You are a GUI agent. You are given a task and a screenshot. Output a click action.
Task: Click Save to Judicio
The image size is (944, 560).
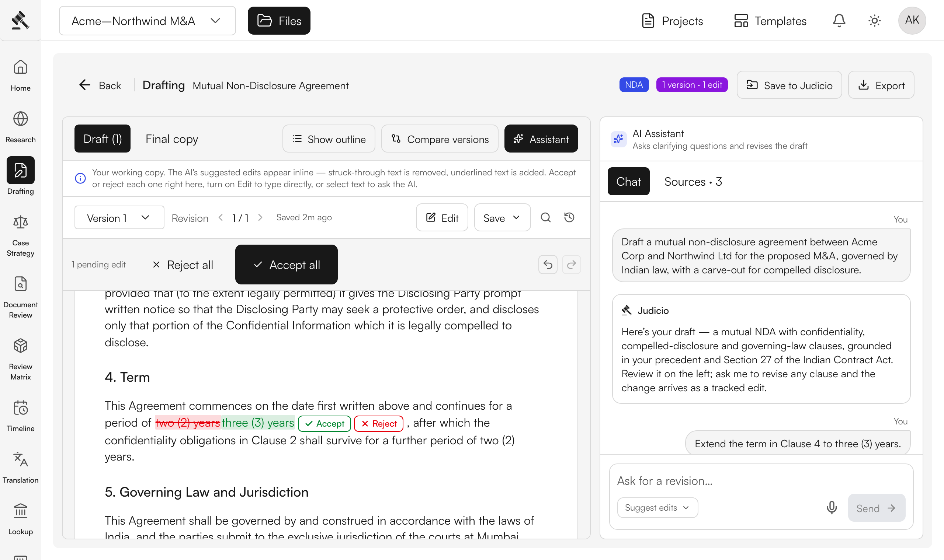click(x=789, y=85)
